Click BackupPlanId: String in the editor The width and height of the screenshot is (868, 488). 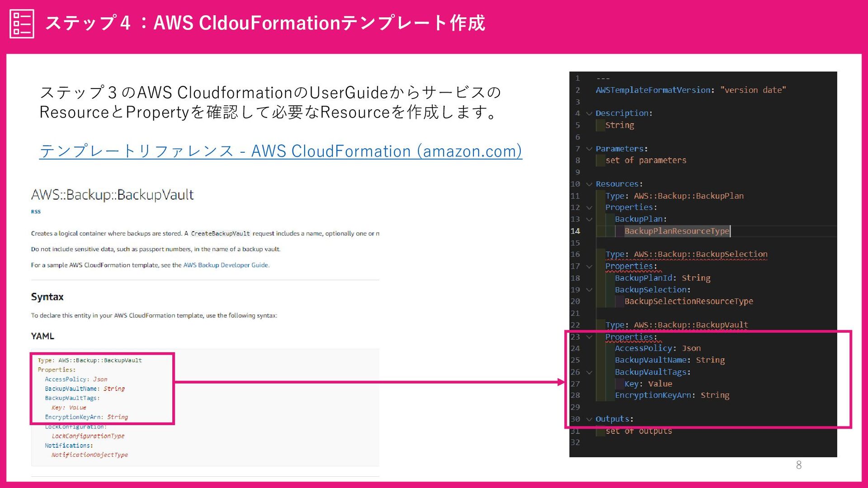pos(663,278)
